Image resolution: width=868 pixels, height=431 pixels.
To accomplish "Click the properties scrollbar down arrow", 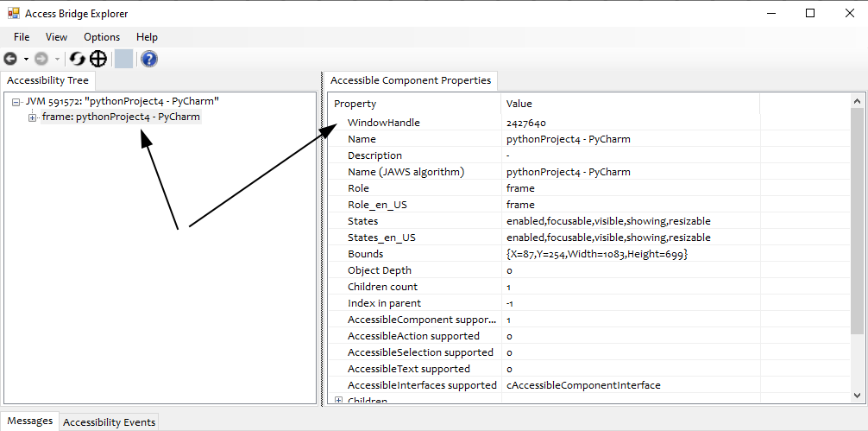I will [857, 396].
